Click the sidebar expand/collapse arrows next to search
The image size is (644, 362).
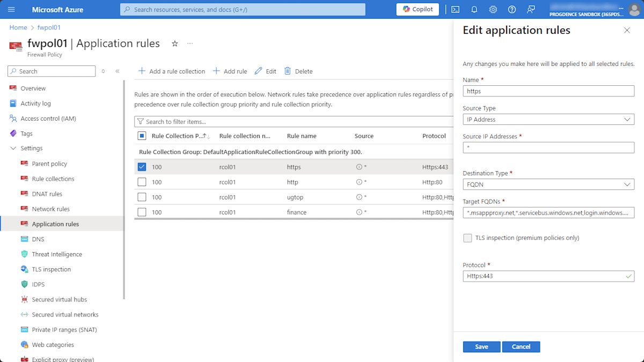(x=103, y=71)
